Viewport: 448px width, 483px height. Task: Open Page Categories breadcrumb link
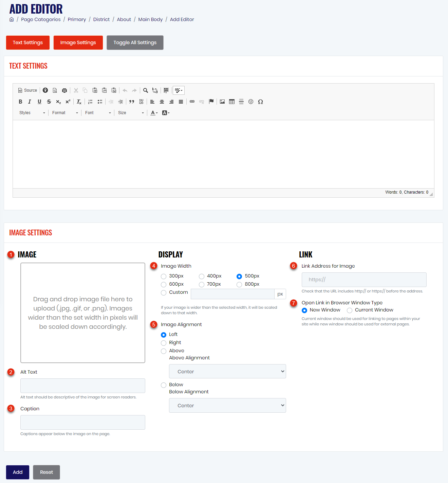point(41,19)
